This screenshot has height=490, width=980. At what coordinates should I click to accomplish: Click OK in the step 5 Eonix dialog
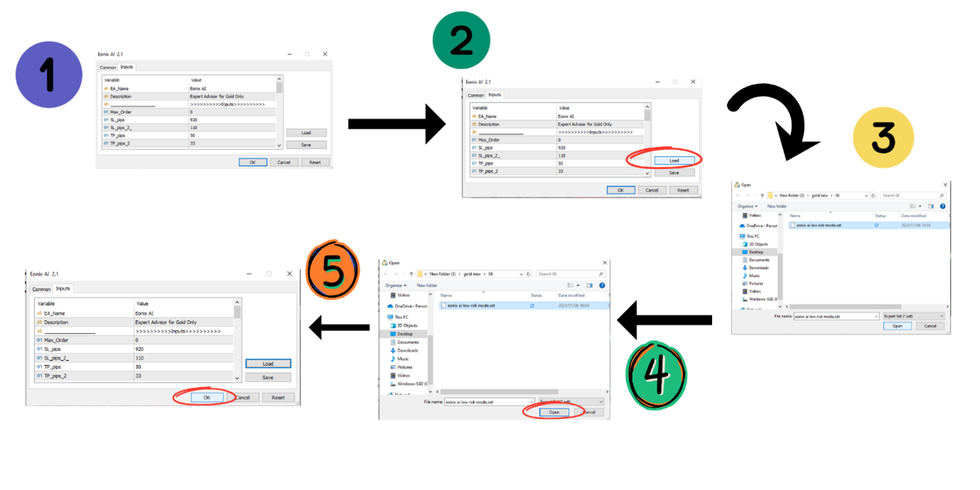207,398
